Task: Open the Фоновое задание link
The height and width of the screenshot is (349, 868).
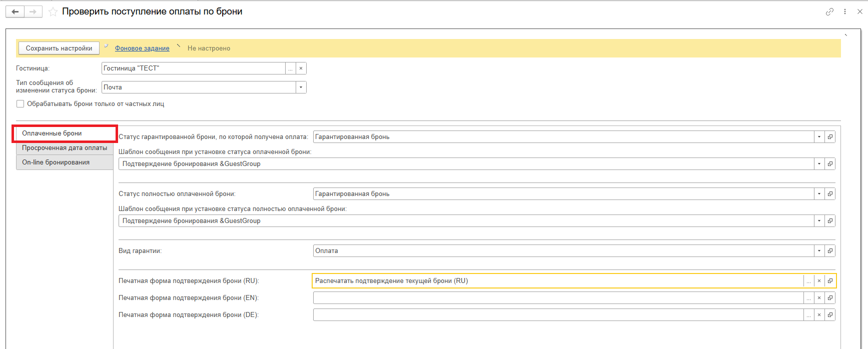Action: [x=142, y=48]
